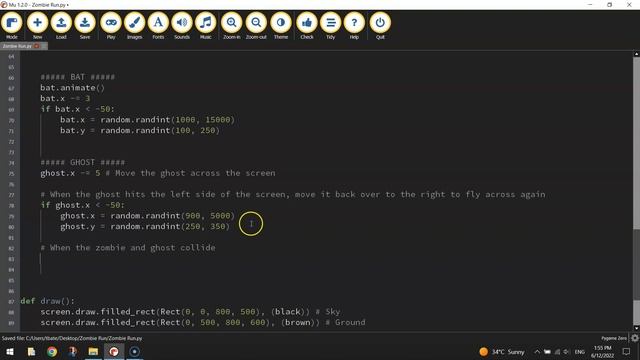
Task: Expand hidden system tray icons chevron
Action: pyautogui.click(x=537, y=351)
